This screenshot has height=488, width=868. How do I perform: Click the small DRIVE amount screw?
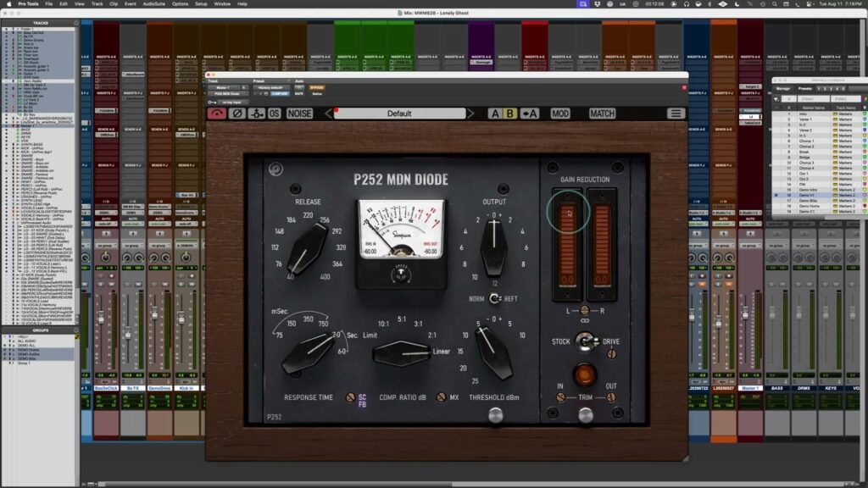point(612,353)
